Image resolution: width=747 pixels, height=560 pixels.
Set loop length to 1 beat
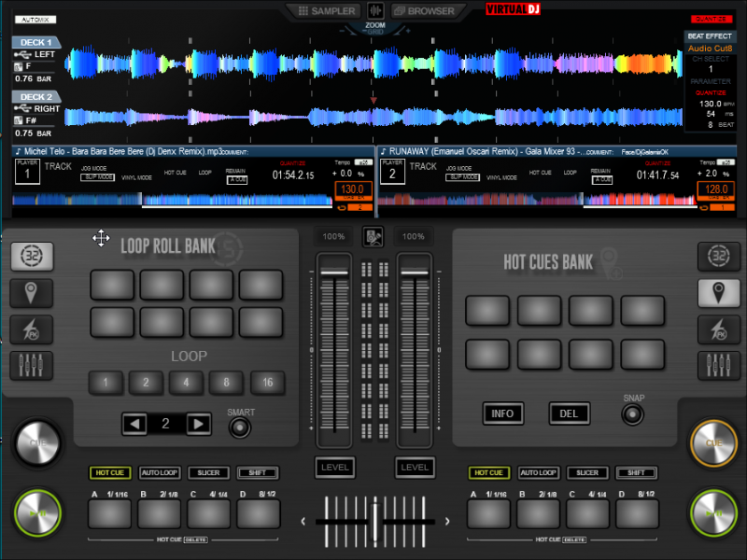[106, 383]
